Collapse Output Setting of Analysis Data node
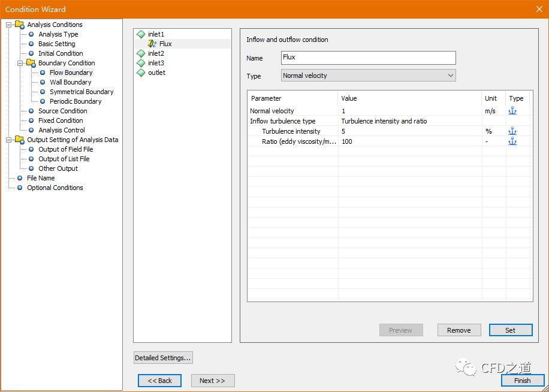The image size is (549, 392). point(10,140)
